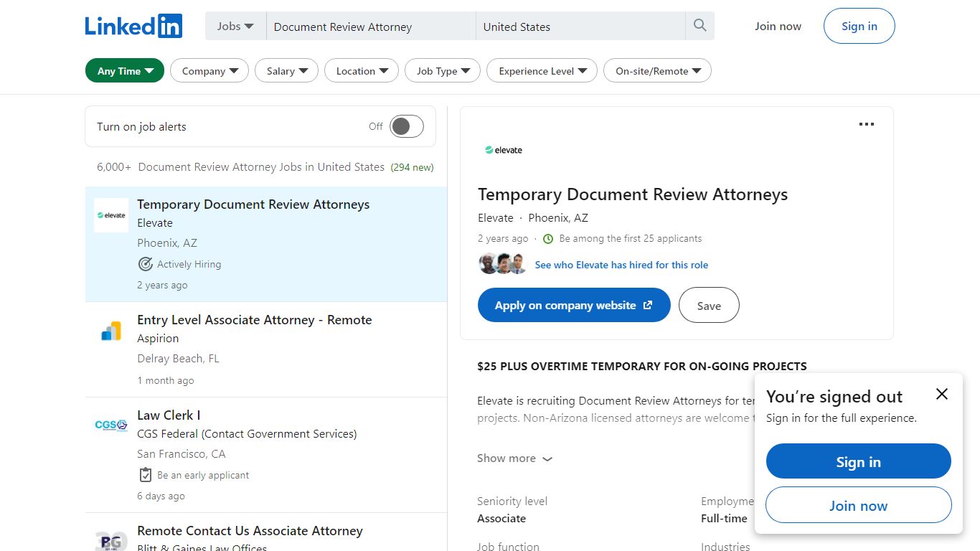Click CGS Federal company logo
980x551 pixels.
coord(111,426)
